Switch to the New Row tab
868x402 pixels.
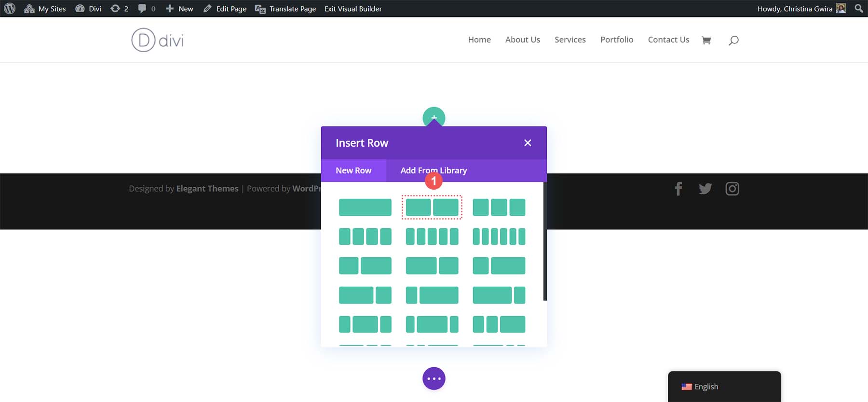pos(353,170)
